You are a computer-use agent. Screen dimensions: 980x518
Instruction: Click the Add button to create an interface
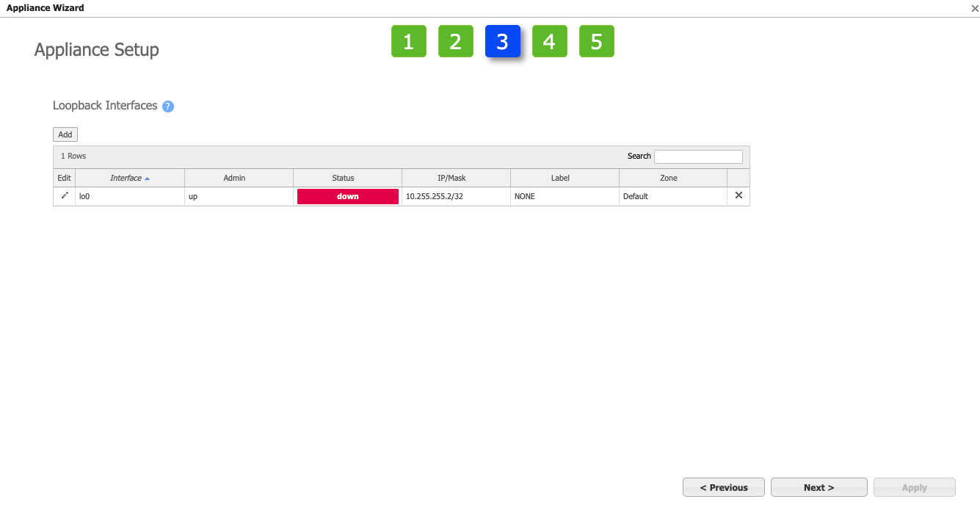tap(65, 134)
